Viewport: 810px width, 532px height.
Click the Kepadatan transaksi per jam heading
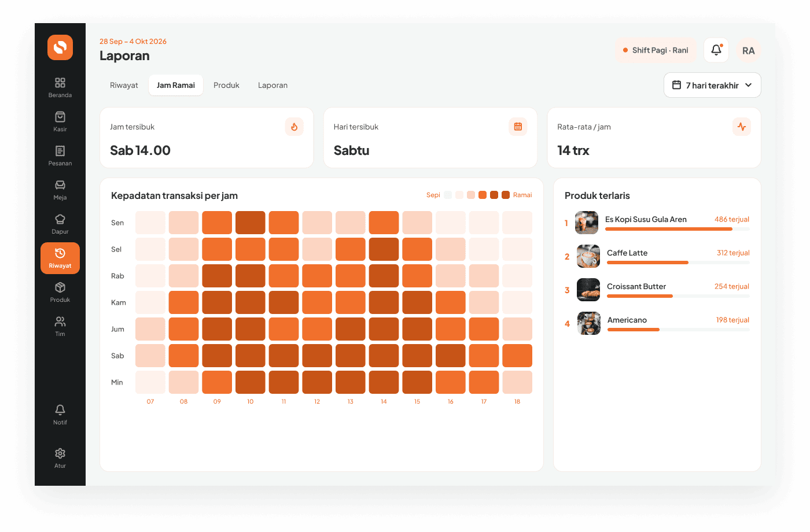[x=174, y=195]
